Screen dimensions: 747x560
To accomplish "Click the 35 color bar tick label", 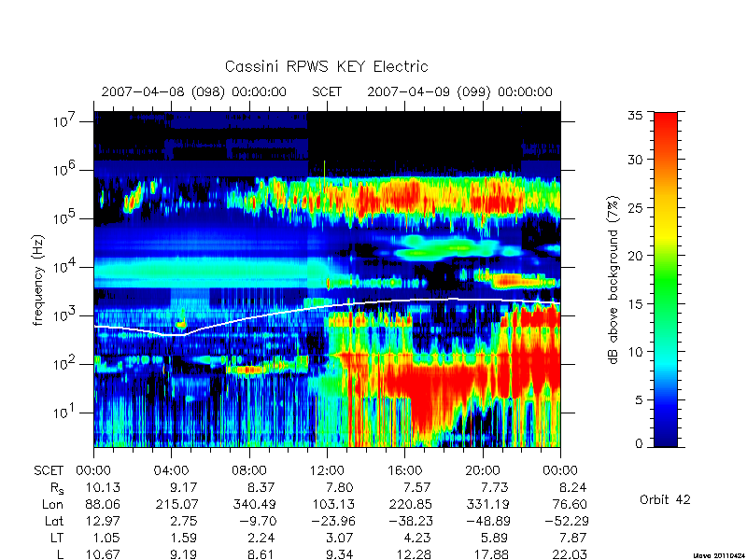I will (x=635, y=116).
